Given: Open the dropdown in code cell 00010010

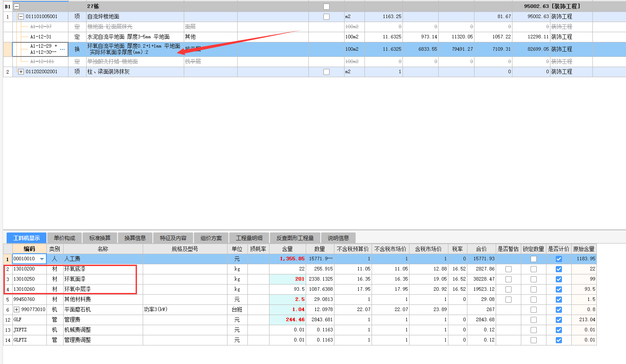Looking at the screenshot, I should pyautogui.click(x=42, y=259).
